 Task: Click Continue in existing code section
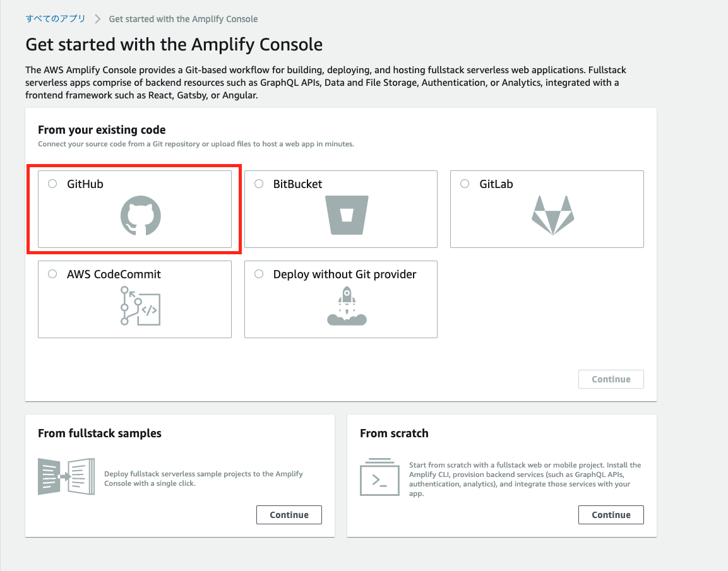(x=611, y=379)
